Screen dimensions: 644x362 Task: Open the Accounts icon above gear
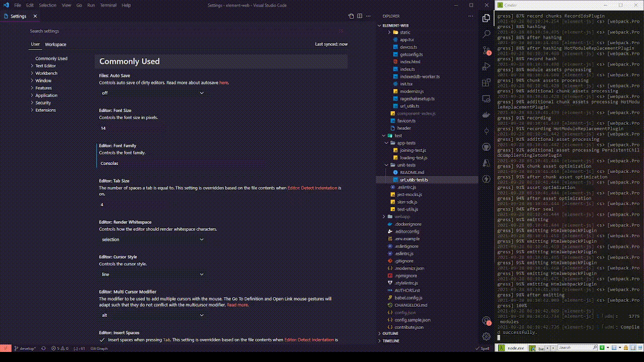click(486, 320)
